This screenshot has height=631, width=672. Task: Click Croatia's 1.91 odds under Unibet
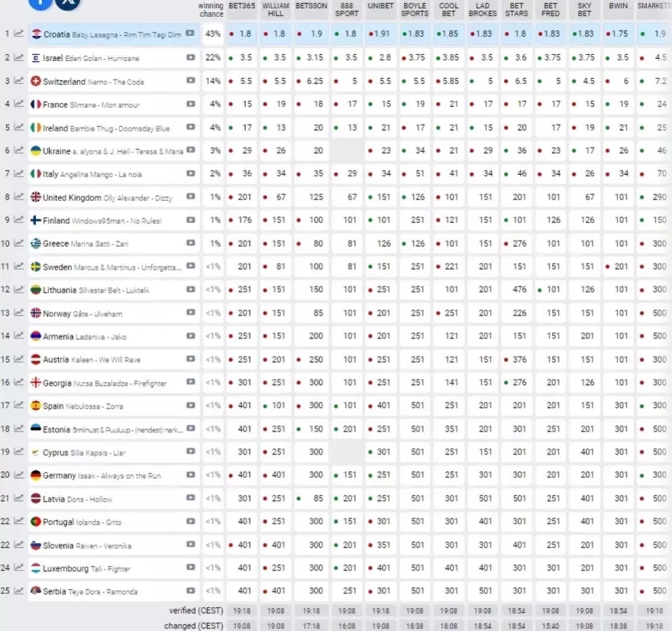coord(380,34)
